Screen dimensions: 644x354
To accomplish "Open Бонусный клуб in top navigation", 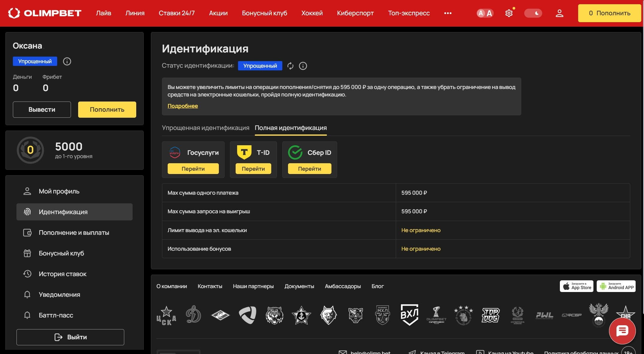I will [265, 13].
